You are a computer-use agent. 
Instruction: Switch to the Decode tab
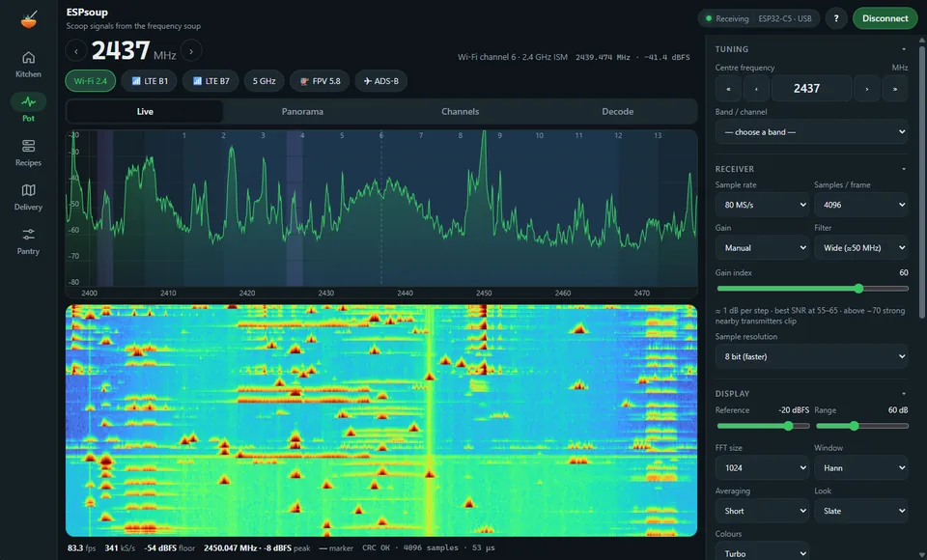[x=618, y=111]
